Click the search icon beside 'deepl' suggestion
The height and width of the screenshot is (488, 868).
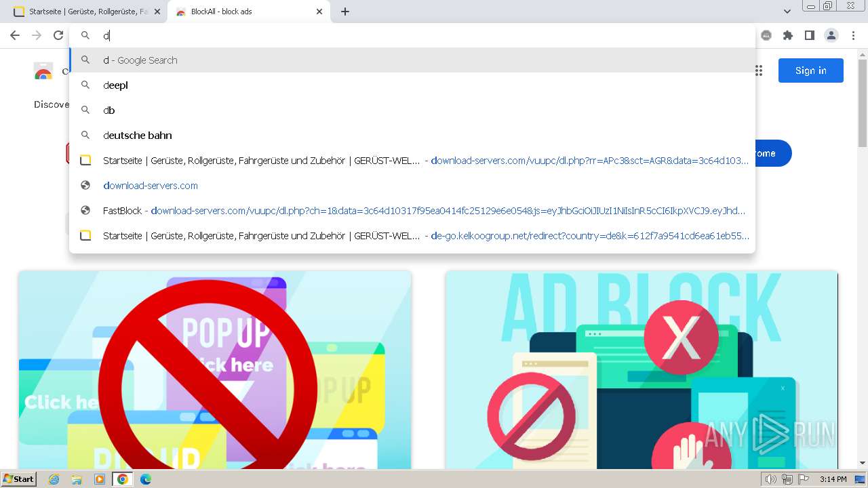pos(85,85)
